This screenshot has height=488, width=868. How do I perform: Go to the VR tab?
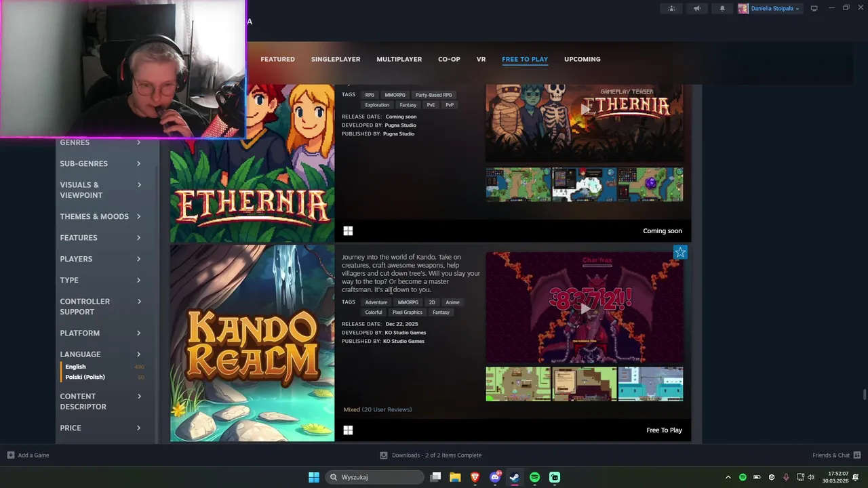pos(481,59)
